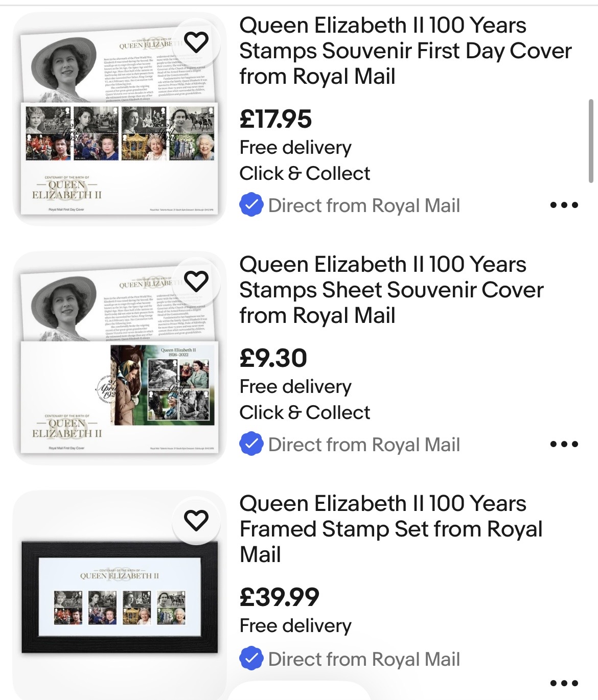
Task: Click the page scrollbar handle
Action: pyautogui.click(x=591, y=141)
